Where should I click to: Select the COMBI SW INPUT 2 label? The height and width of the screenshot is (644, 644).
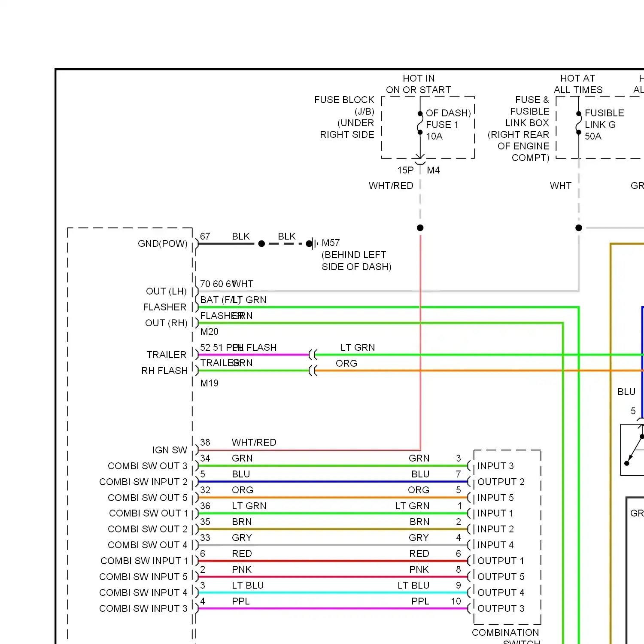(x=143, y=482)
